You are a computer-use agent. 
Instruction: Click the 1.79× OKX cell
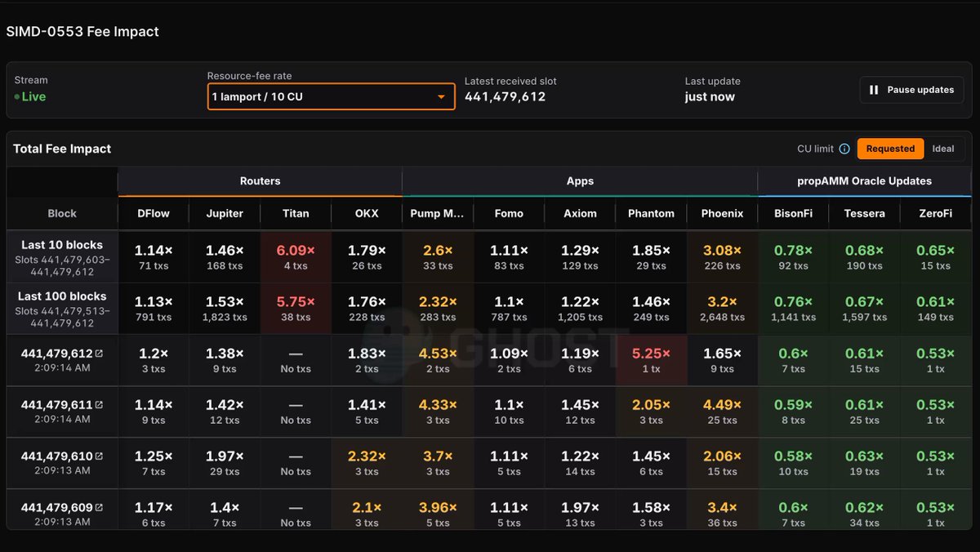point(367,256)
